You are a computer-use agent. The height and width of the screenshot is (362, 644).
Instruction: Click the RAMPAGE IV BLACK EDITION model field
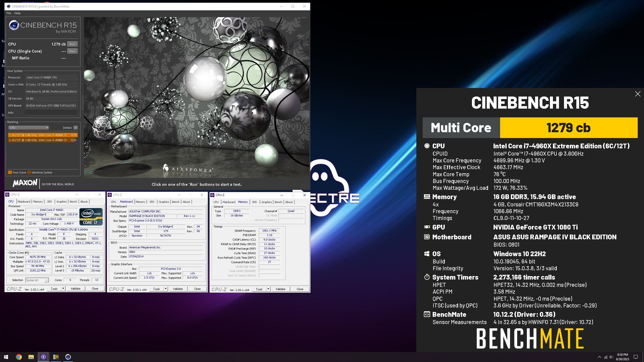[152, 216]
